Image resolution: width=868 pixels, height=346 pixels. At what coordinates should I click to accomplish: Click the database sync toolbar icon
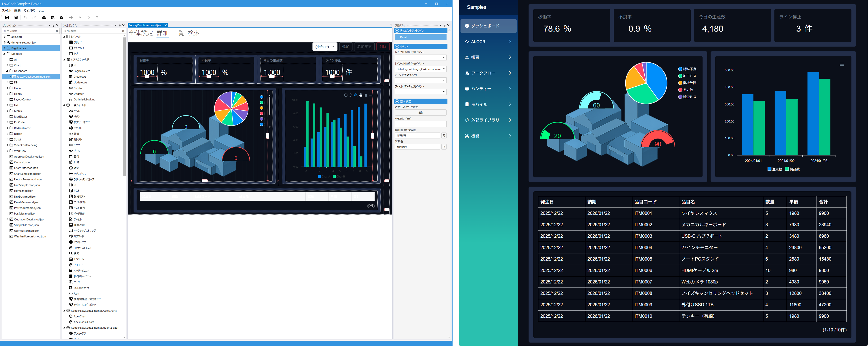[53, 18]
